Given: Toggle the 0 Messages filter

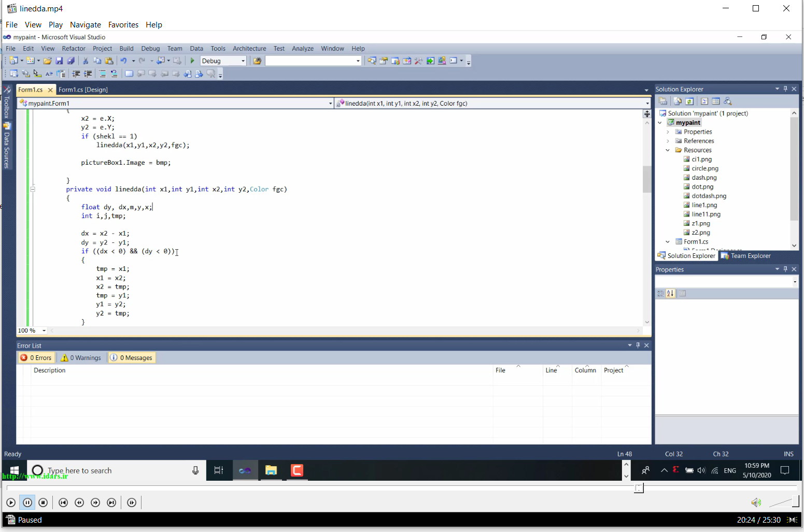Looking at the screenshot, I should point(131,357).
